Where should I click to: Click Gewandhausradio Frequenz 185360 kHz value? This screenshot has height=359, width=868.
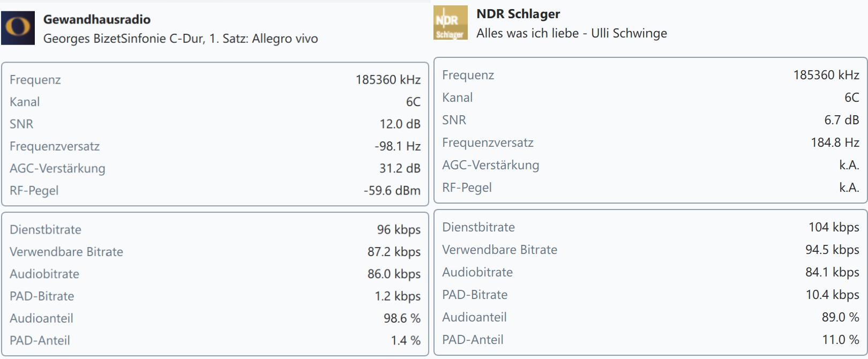[388, 80]
